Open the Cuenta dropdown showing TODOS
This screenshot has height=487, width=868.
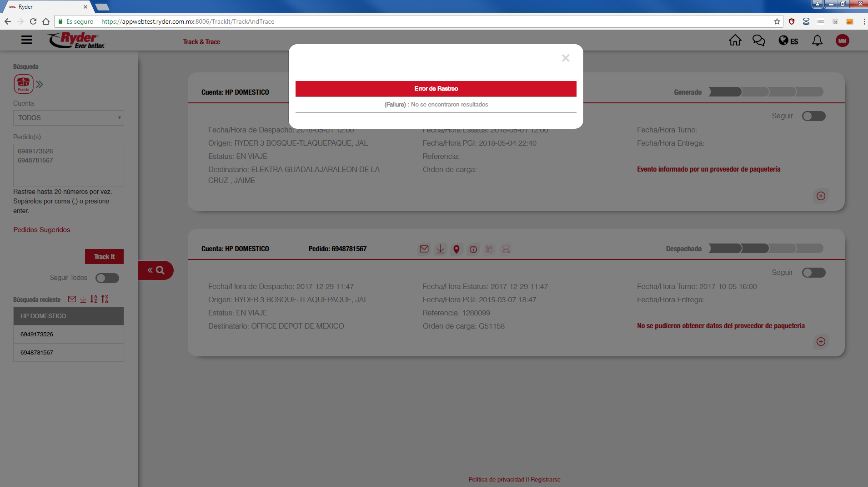click(x=69, y=118)
